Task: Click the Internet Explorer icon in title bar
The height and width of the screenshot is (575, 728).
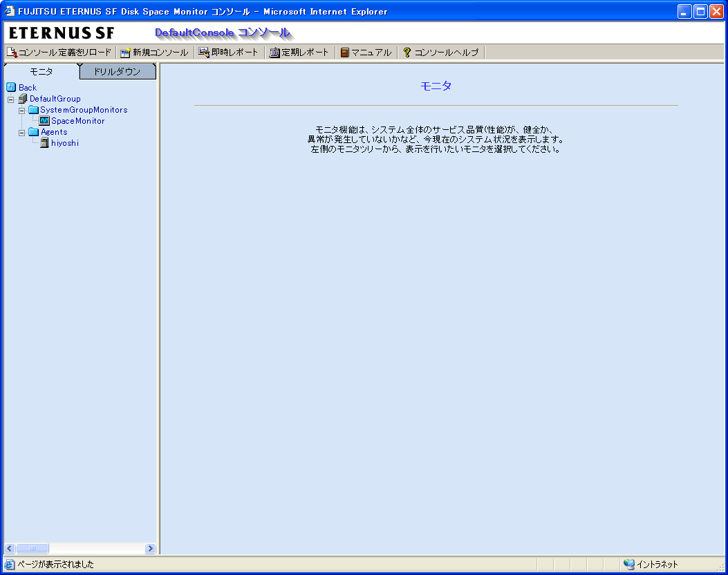Action: tap(10, 11)
